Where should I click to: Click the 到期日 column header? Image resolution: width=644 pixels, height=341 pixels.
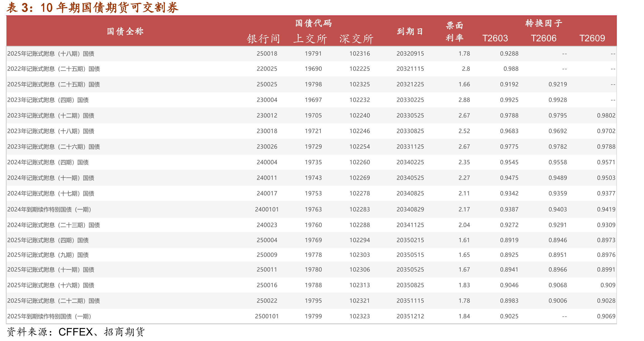click(x=410, y=31)
